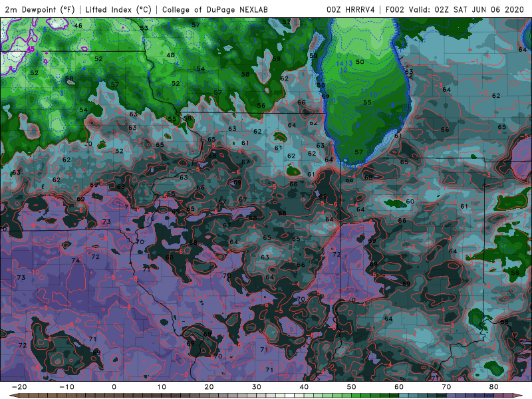The width and height of the screenshot is (532, 399).
Task: Click the "F002 Valid: 02Z SAT JUN 06 2020" text
Action: [x=455, y=9]
